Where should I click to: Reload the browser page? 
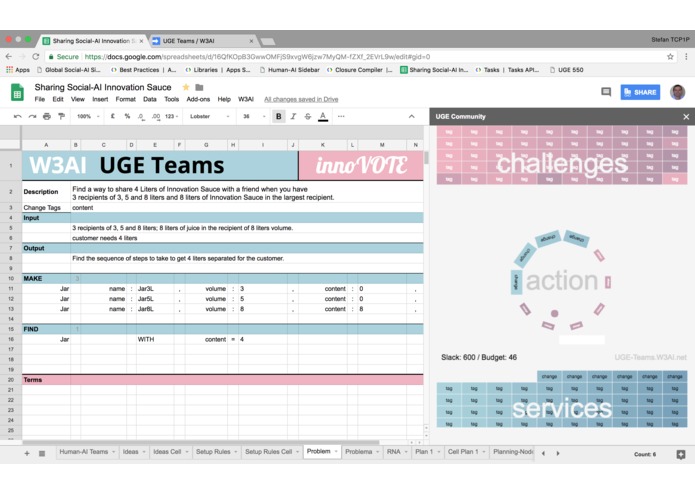click(x=36, y=57)
